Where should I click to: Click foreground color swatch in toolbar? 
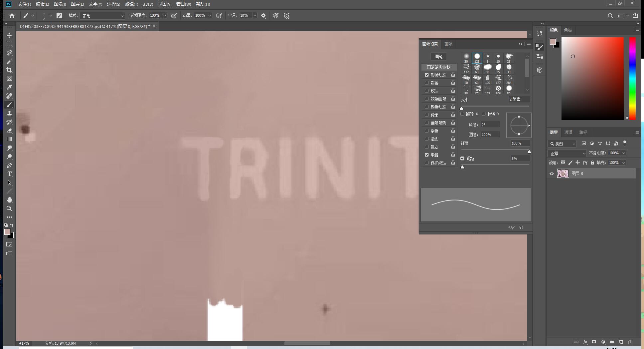point(7,232)
